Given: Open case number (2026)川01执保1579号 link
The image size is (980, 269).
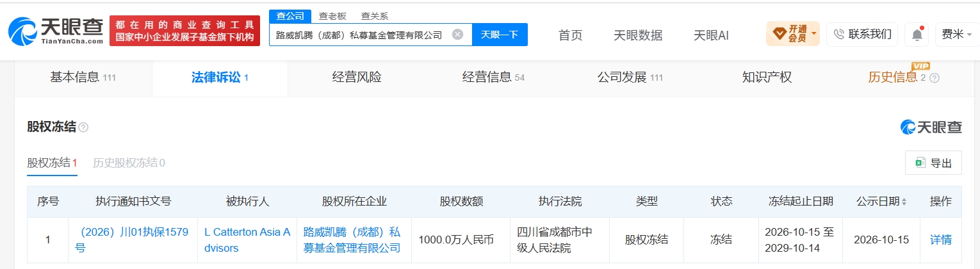Looking at the screenshot, I should (132, 240).
